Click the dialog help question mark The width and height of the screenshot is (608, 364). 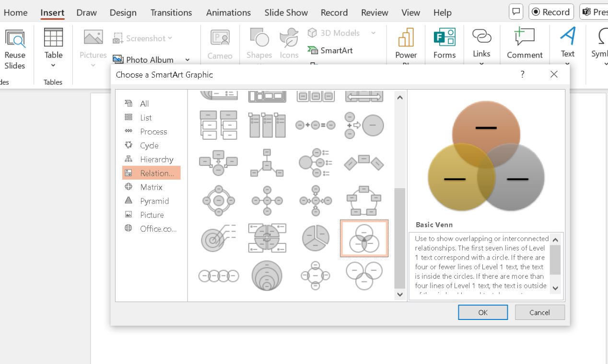point(522,74)
